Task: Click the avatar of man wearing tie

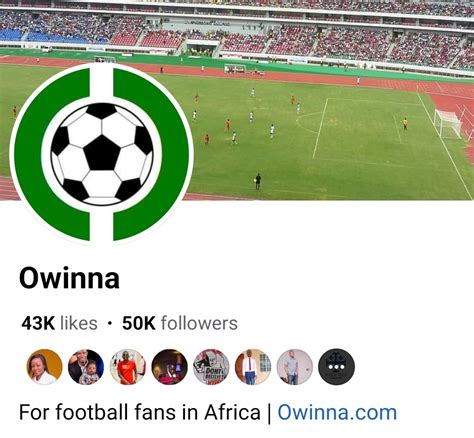Action: point(253,367)
